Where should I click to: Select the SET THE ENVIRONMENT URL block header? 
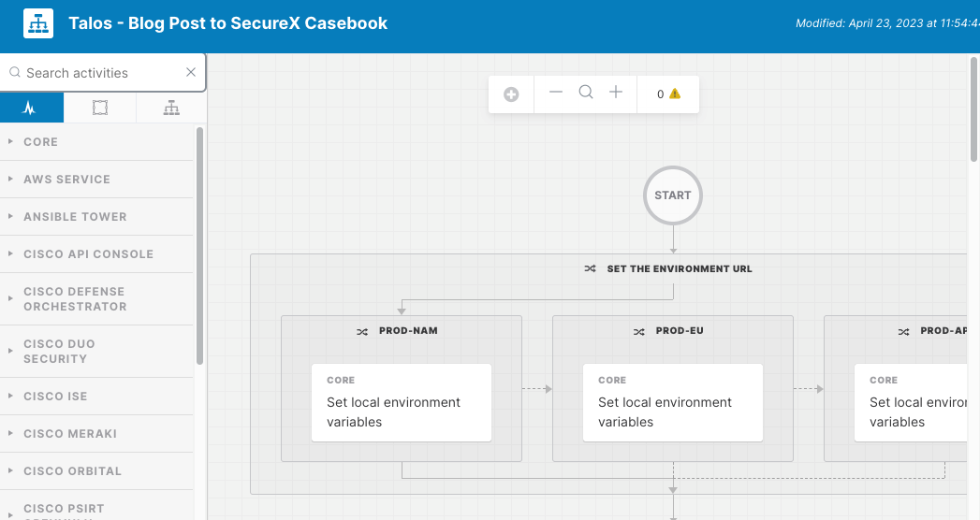point(680,269)
